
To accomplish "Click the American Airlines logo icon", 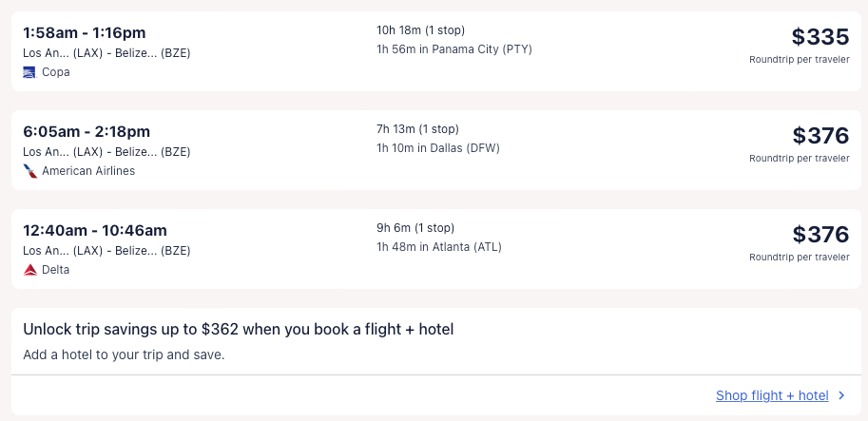I will pos(30,171).
